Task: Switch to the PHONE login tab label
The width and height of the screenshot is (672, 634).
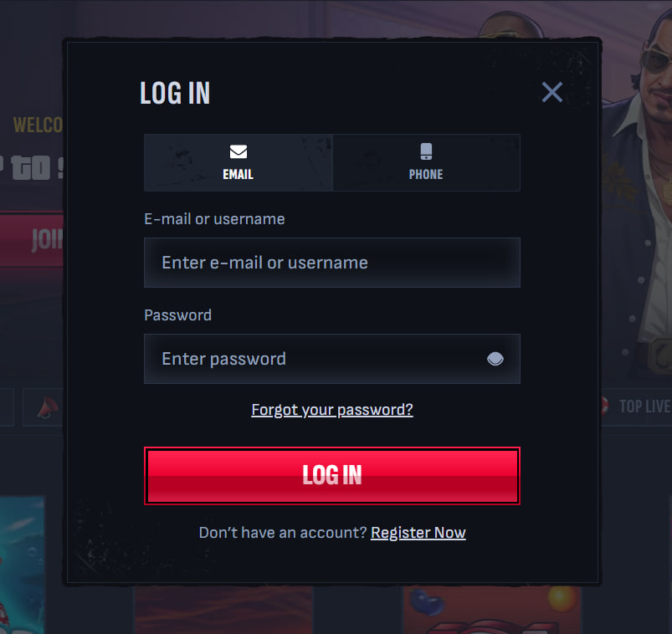Action: pyautogui.click(x=426, y=174)
